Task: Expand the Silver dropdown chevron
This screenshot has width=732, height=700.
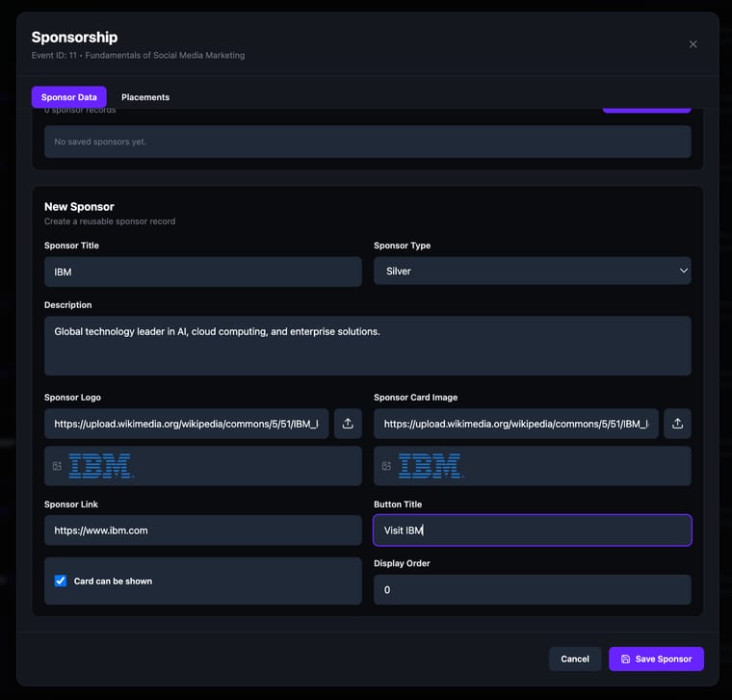Action: [x=684, y=272]
